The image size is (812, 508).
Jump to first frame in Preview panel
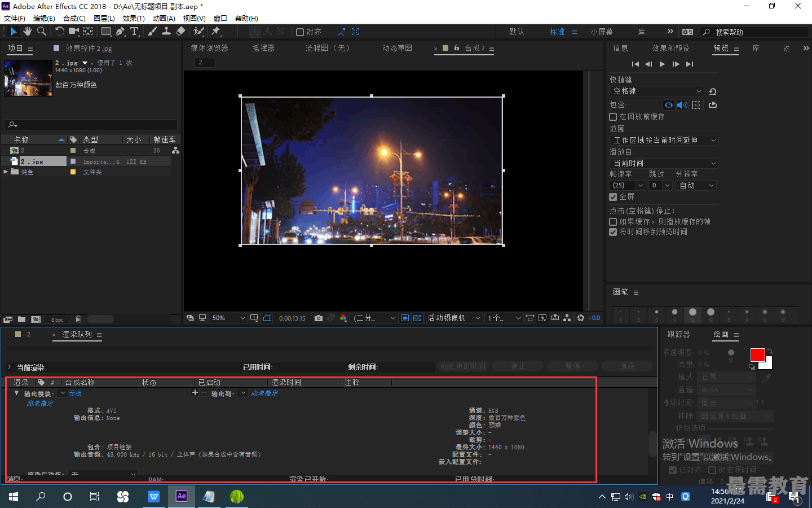[x=635, y=64]
